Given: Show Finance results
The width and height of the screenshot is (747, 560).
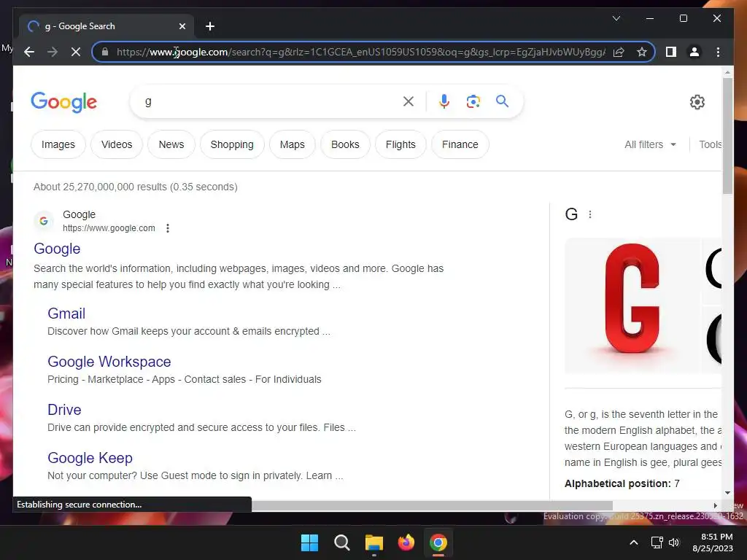Looking at the screenshot, I should [x=460, y=144].
